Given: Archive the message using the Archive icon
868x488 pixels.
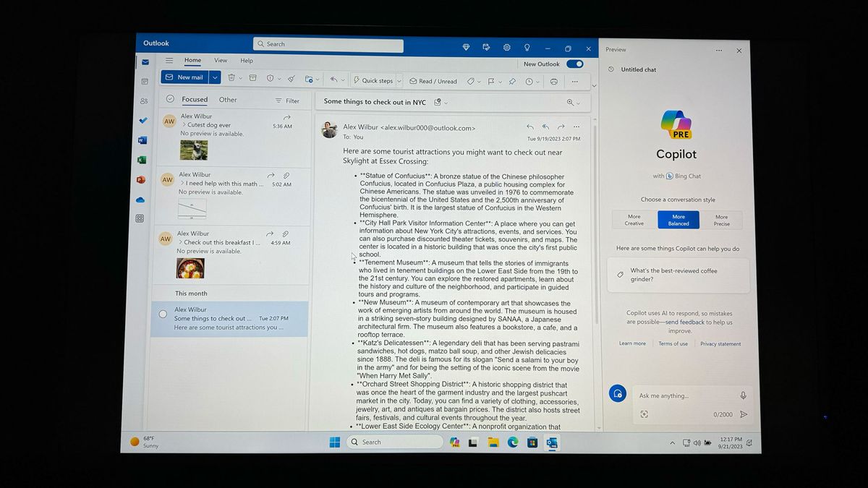Looking at the screenshot, I should (253, 78).
